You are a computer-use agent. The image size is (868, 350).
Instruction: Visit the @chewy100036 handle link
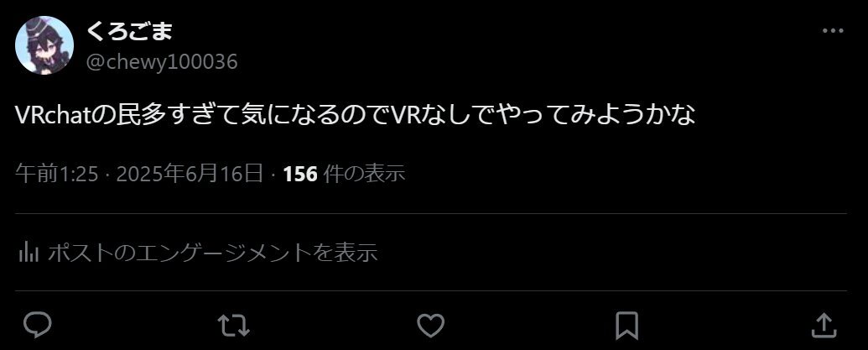tap(162, 61)
